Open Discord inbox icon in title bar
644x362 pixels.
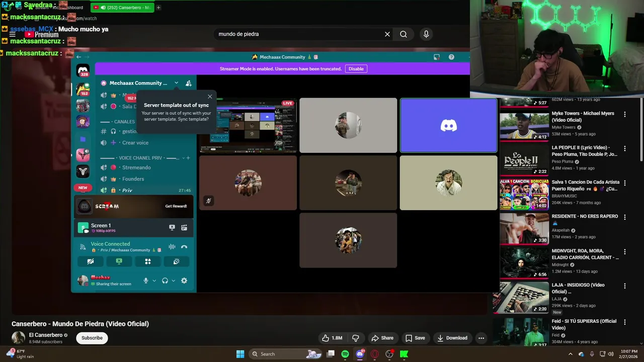[437, 57]
